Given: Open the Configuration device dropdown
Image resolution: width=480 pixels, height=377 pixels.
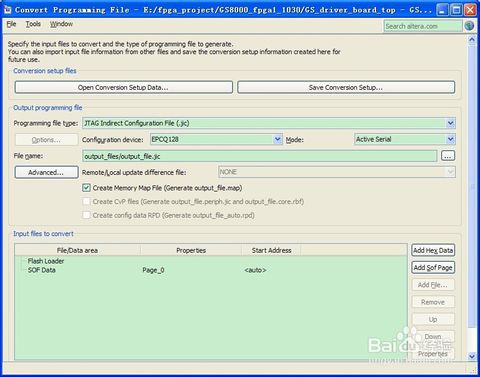Looking at the screenshot, I should click(216, 139).
